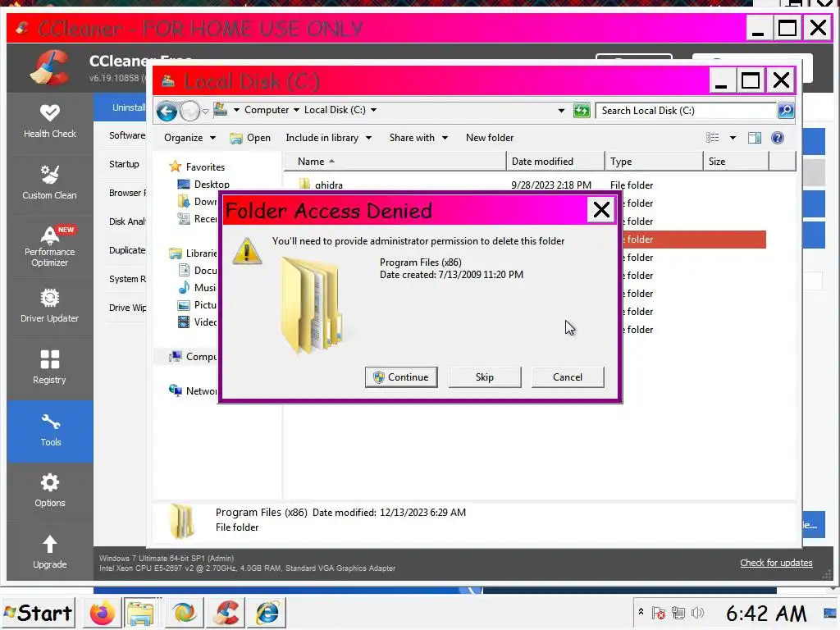
Task: Open the Organize dropdown menu
Action: point(189,138)
